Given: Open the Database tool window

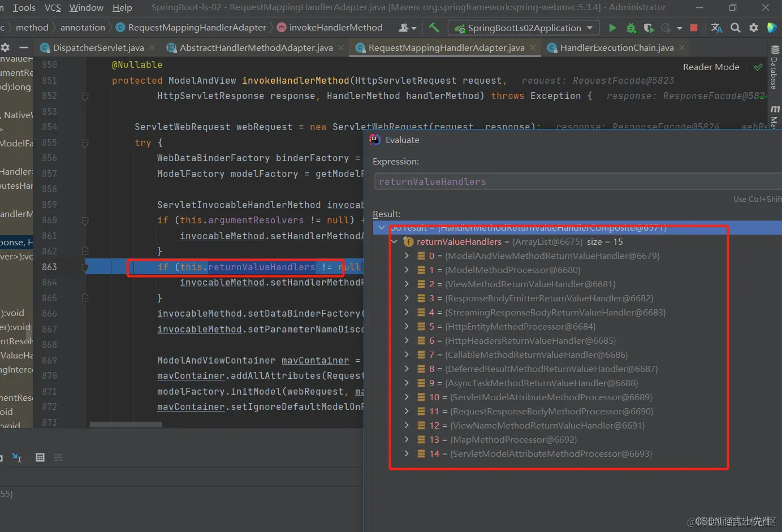Looking at the screenshot, I should pyautogui.click(x=774, y=68).
